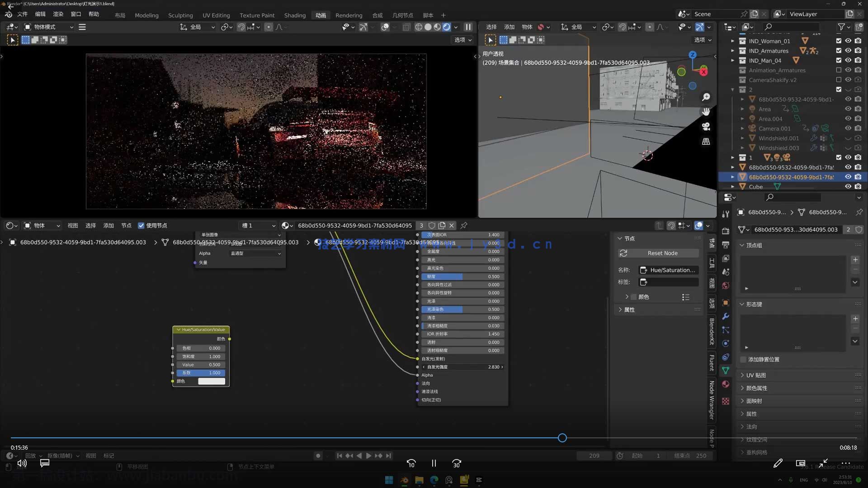The height and width of the screenshot is (488, 868).
Task: Enable the Animation_Armatures collection checkbox
Action: 839,70
